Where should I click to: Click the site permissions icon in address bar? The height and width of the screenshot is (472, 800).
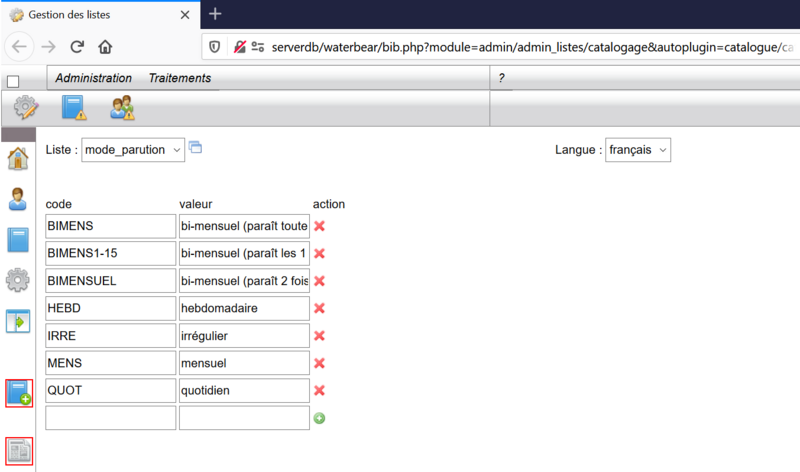[x=258, y=47]
